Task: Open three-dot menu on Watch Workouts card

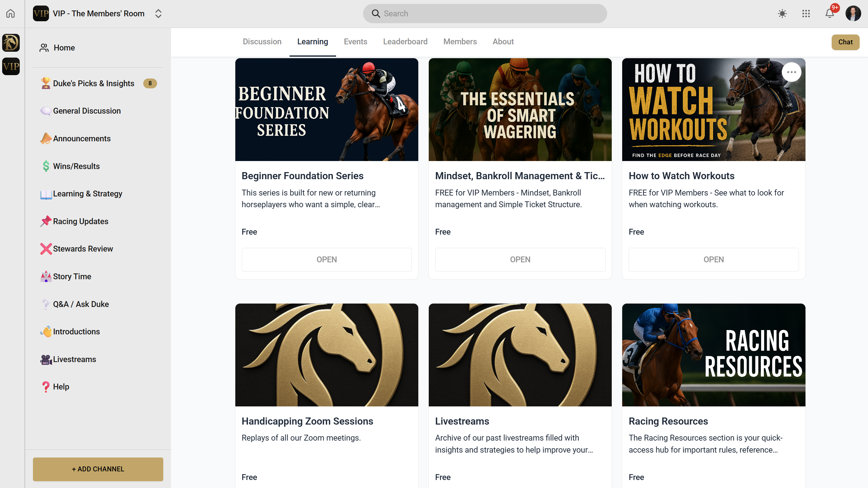Action: click(792, 72)
